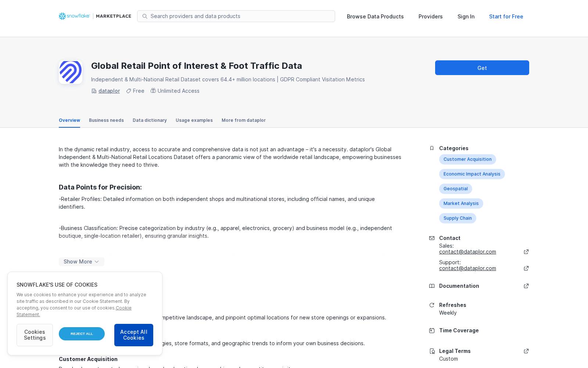Screen dimensions: 588x368
Task: Click the Sales contact@dataplor.com link
Action: (467, 252)
